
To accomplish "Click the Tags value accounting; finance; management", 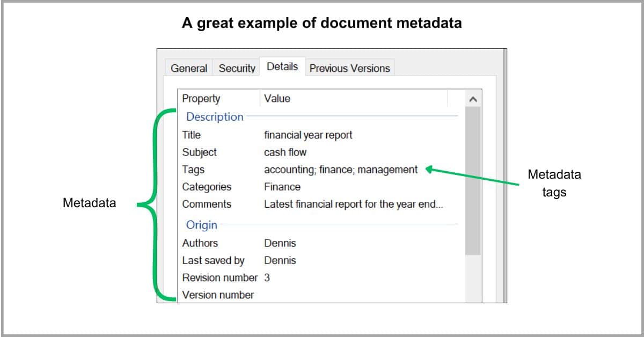I will [341, 170].
